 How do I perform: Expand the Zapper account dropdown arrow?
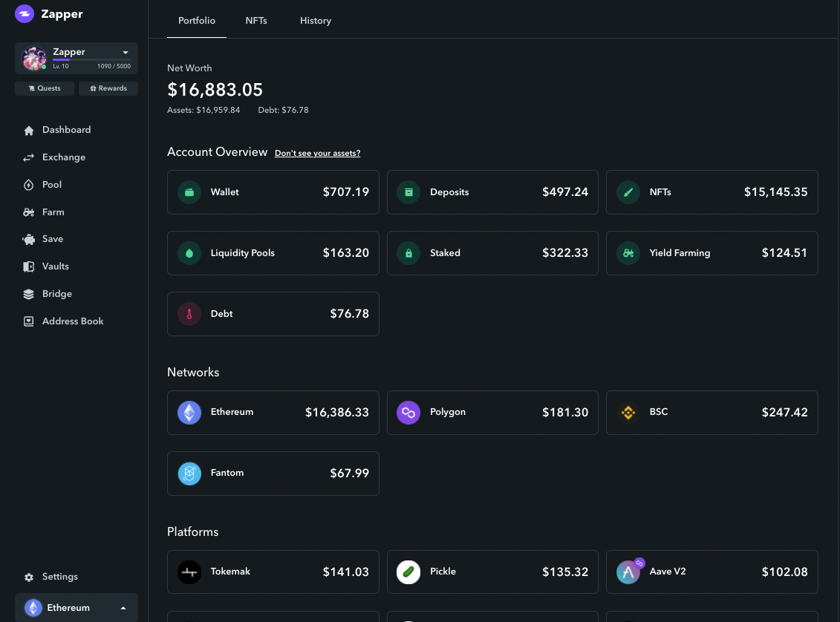(126, 53)
